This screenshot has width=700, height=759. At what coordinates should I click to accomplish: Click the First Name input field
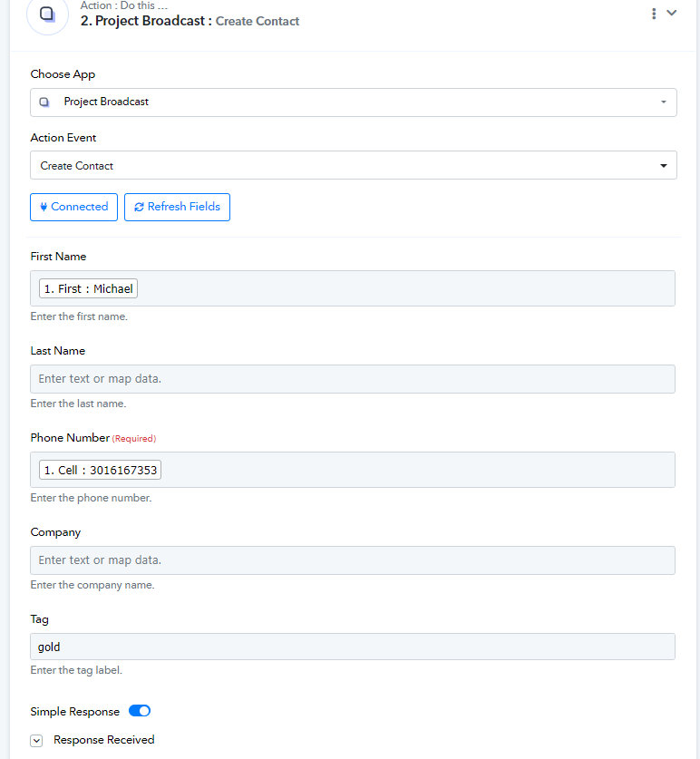(x=353, y=288)
